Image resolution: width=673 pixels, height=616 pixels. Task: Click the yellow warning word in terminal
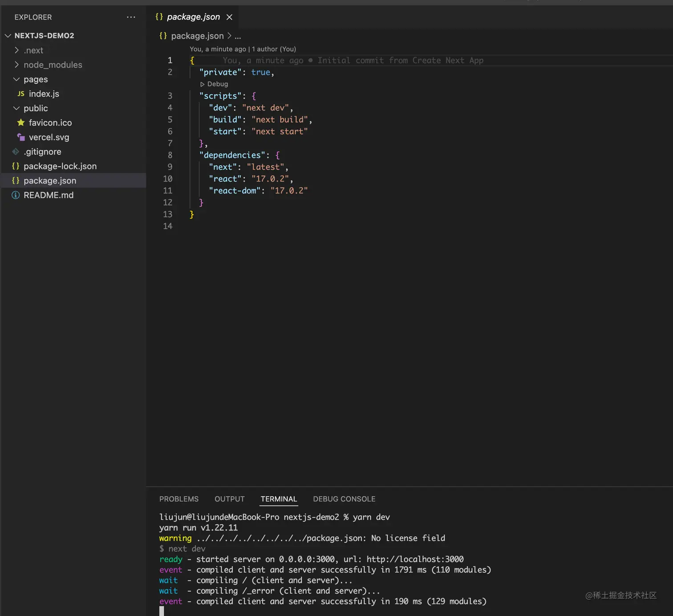[x=175, y=538]
